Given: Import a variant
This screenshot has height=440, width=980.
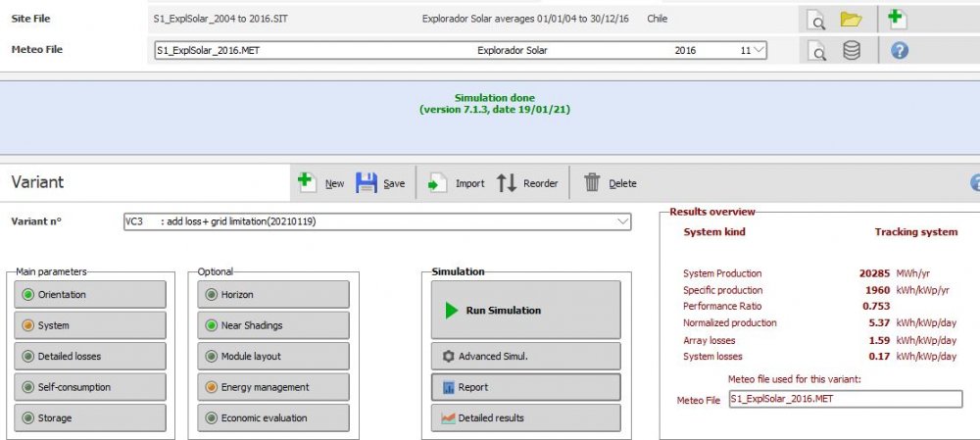Looking at the screenshot, I should (456, 183).
